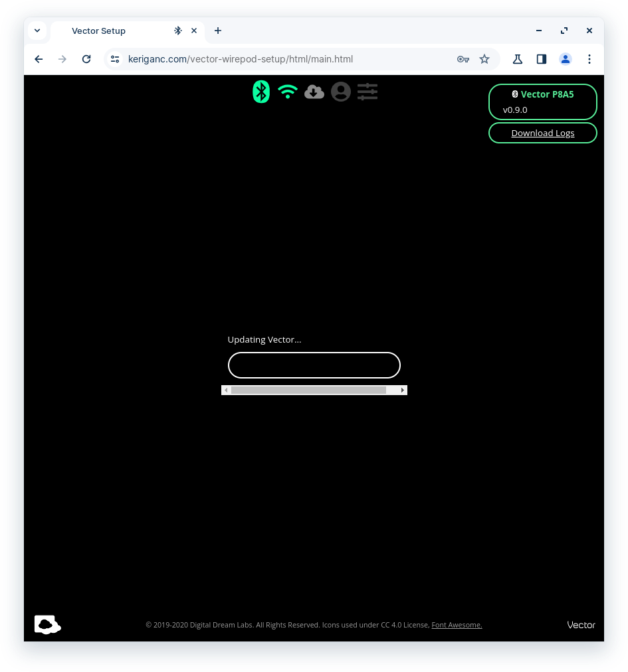Click the cloud logo in the footer
628x672 pixels.
pyautogui.click(x=47, y=624)
